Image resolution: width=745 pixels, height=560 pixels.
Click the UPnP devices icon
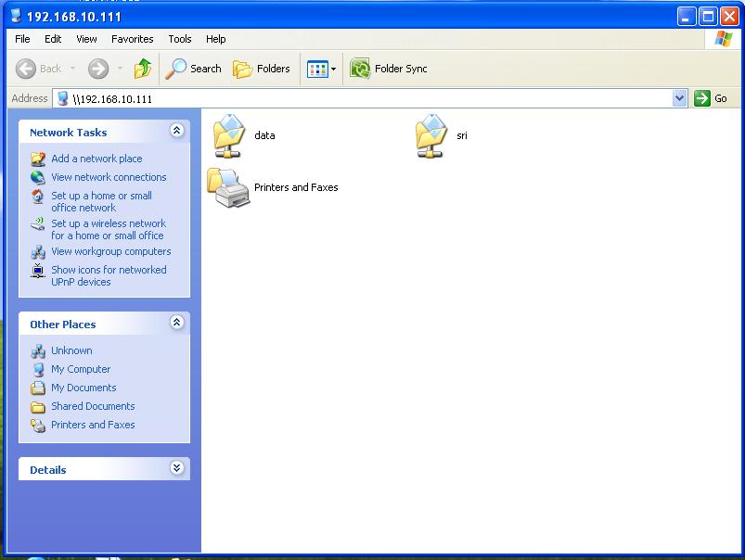click(x=38, y=270)
